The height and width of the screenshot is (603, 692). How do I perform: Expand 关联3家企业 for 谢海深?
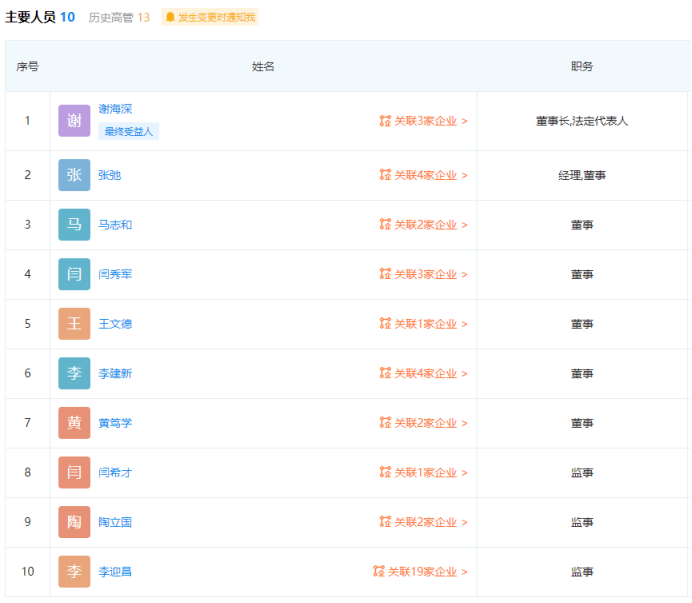(x=423, y=121)
